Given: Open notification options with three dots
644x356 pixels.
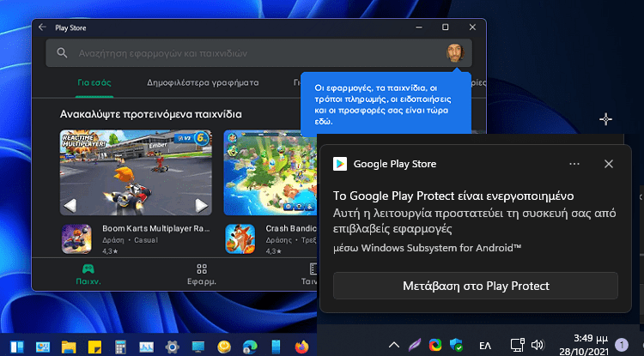Looking at the screenshot, I should [x=574, y=164].
